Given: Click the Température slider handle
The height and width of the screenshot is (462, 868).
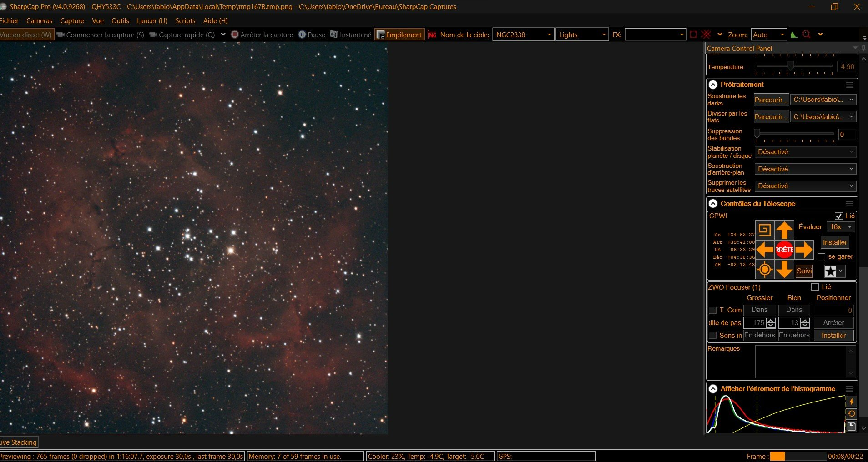Looking at the screenshot, I should click(791, 66).
